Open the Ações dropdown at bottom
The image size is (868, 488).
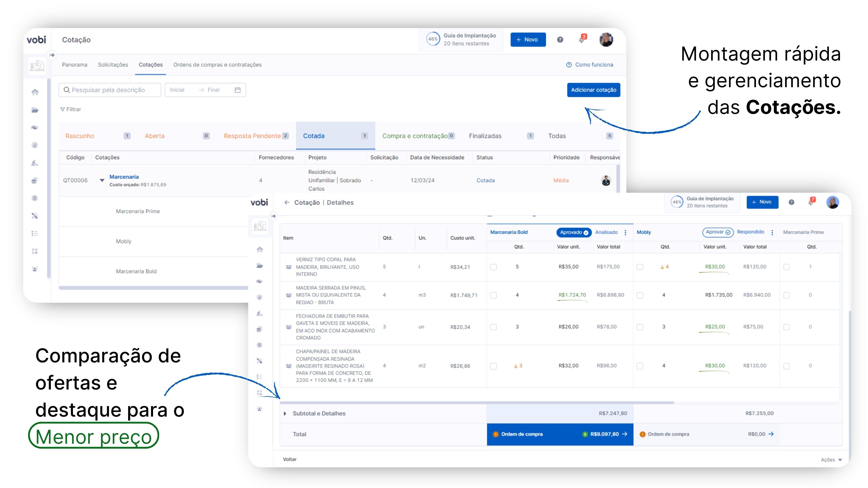coord(831,460)
